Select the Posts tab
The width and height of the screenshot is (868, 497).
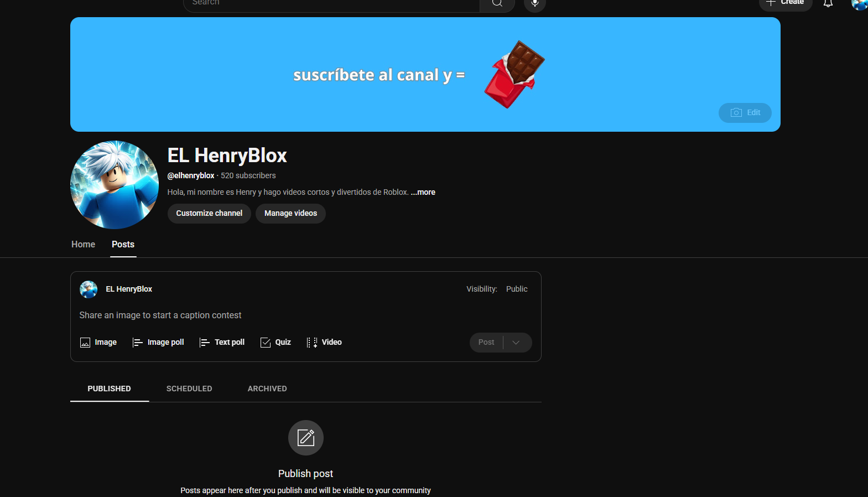[123, 245]
